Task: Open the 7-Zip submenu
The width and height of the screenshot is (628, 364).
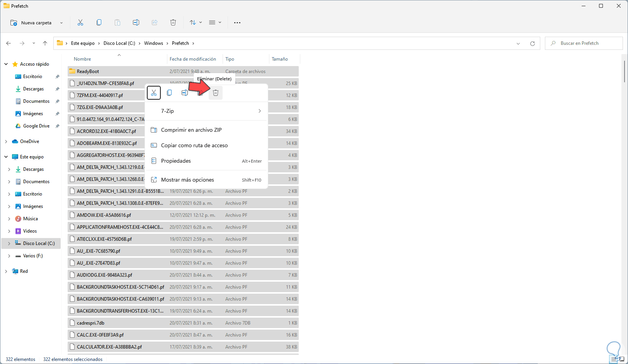Action: pos(206,111)
